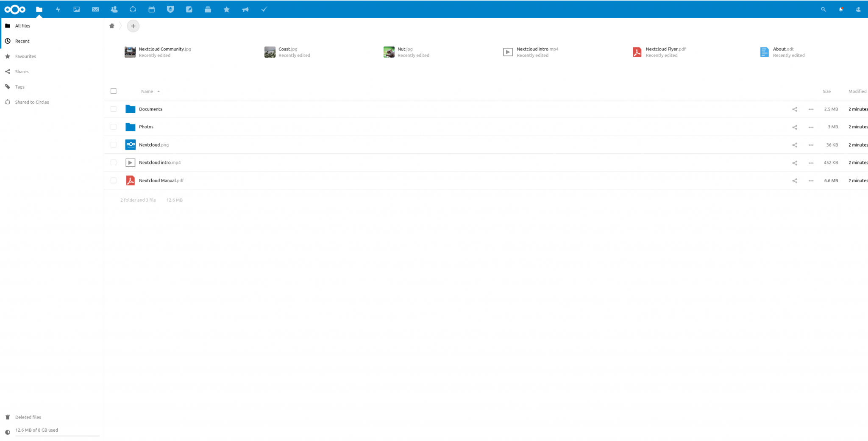This screenshot has width=868, height=441.
Task: Select Tags in sidebar
Action: 52,87
